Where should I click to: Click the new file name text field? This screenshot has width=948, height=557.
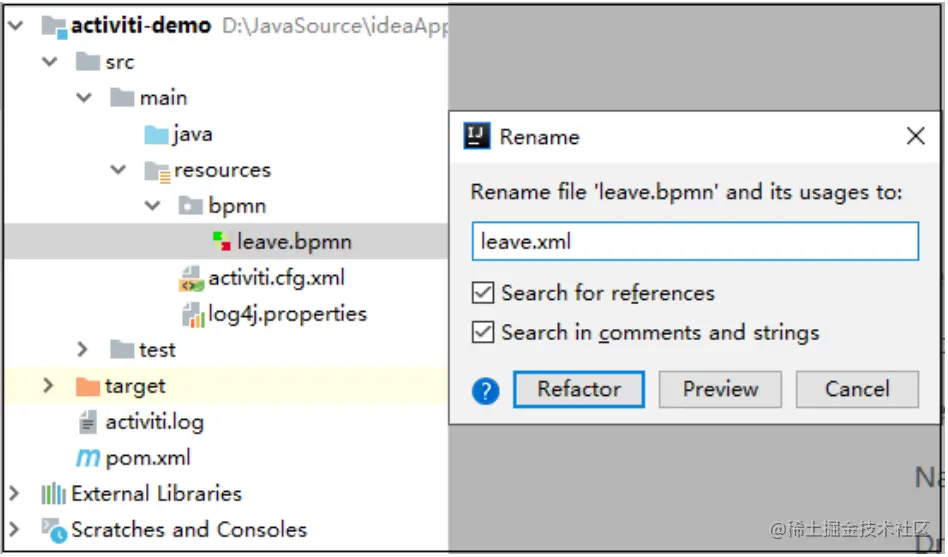pyautogui.click(x=694, y=241)
